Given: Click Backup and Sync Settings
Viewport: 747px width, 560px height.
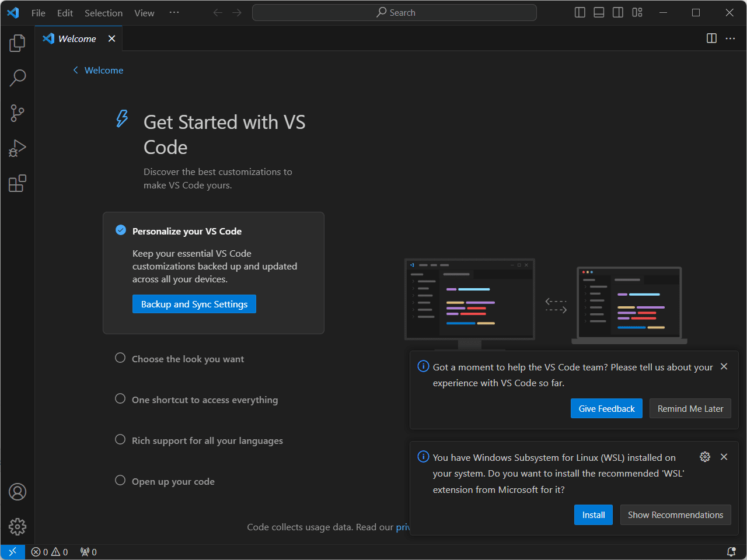Looking at the screenshot, I should tap(194, 304).
